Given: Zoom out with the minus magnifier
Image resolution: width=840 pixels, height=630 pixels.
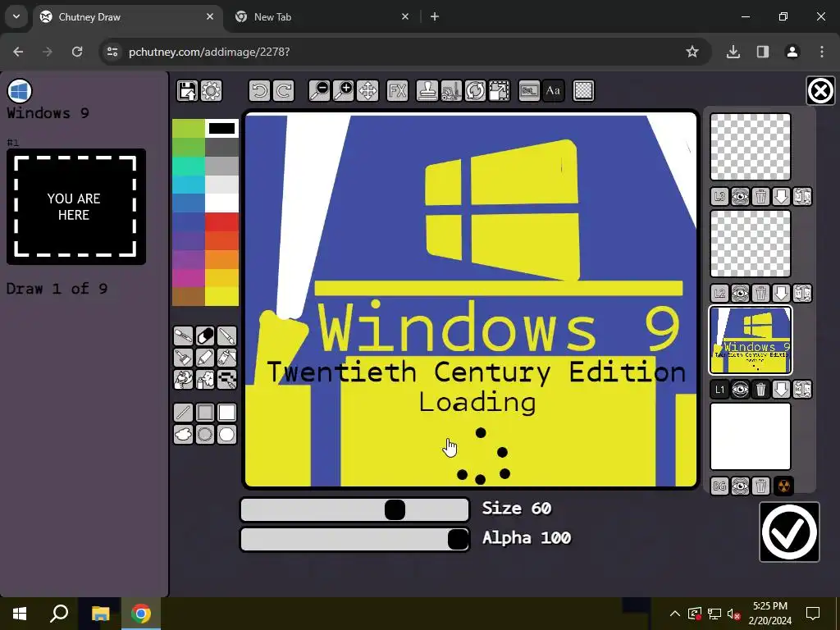Looking at the screenshot, I should (319, 90).
